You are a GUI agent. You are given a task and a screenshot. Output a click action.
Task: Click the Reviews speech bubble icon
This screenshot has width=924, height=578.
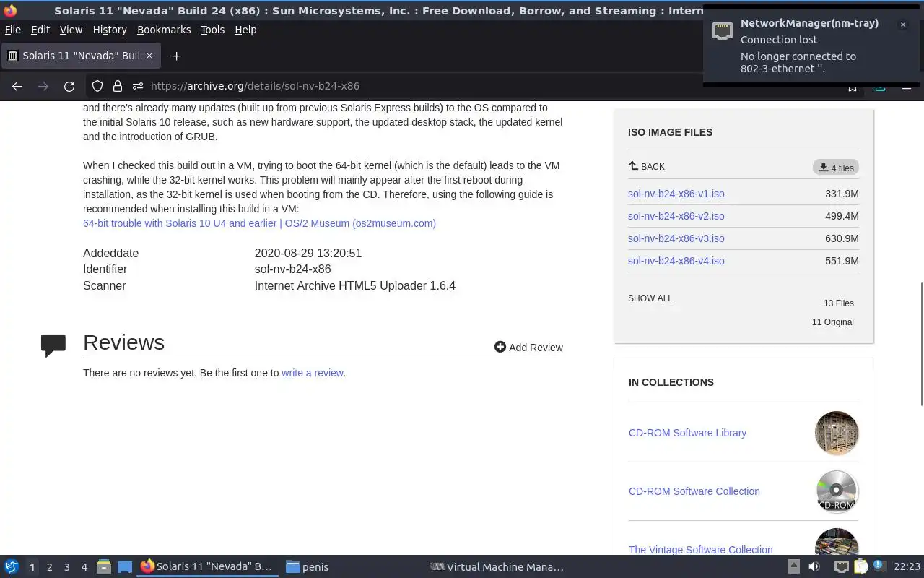click(53, 345)
